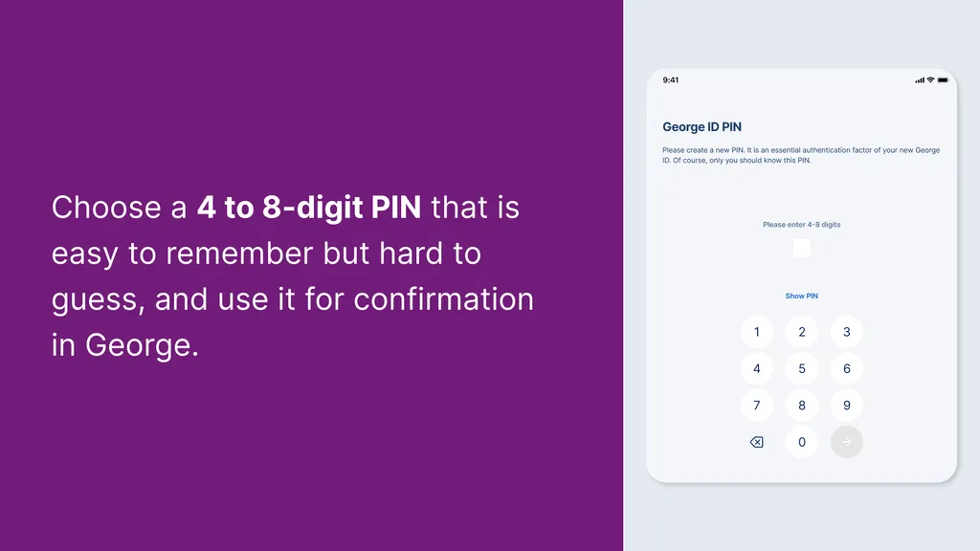Toggle Show PIN to reveal the entered digits
The width and height of the screenshot is (980, 551).
801,296
